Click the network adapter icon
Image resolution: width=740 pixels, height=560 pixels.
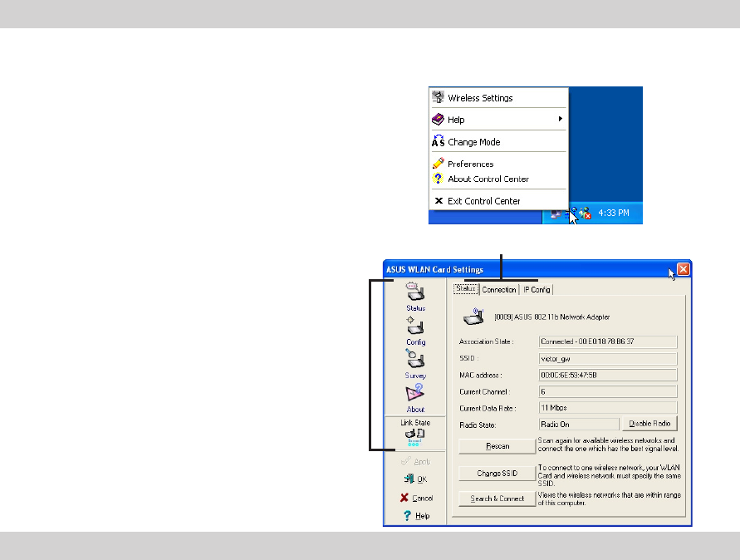(x=474, y=317)
